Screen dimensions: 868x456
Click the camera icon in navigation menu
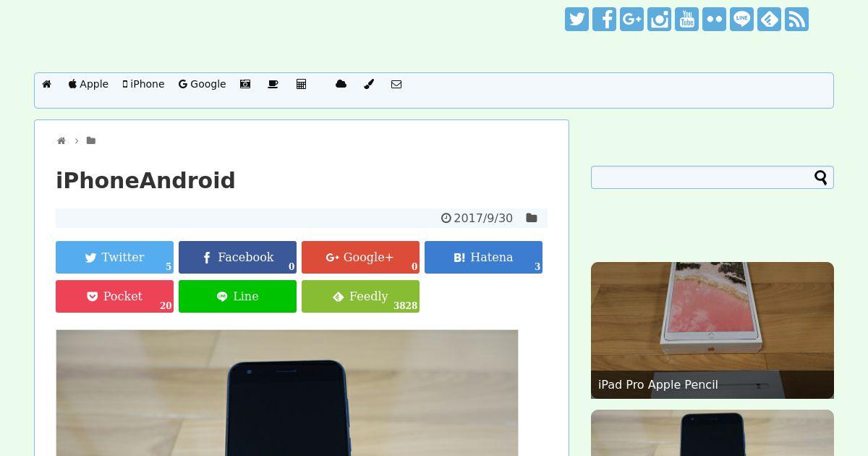[245, 84]
